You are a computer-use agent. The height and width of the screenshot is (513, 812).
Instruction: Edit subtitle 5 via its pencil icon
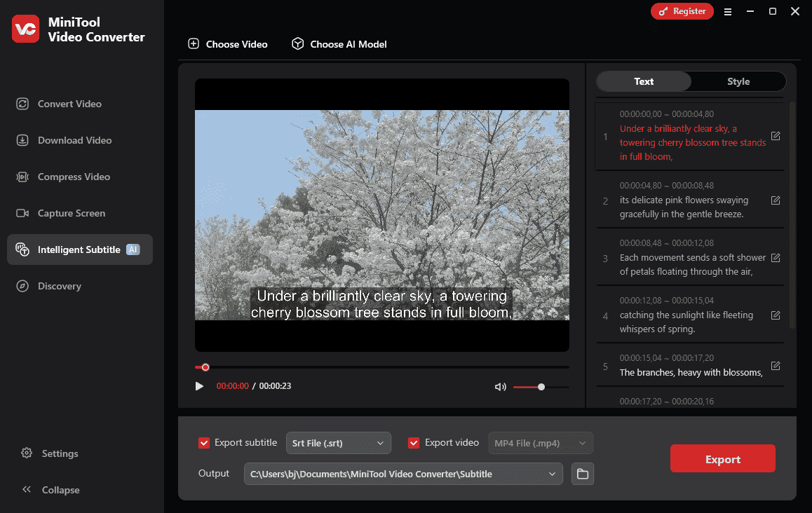point(776,365)
